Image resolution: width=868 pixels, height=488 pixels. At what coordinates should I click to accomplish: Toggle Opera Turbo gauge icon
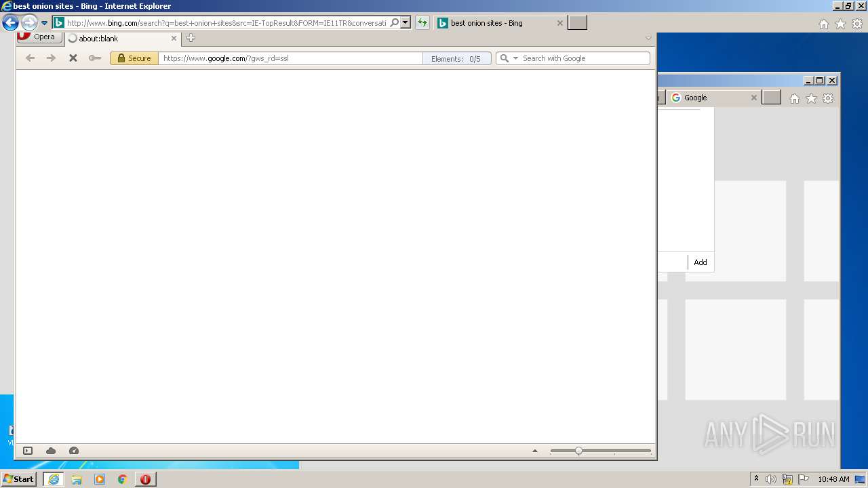pos(74,451)
